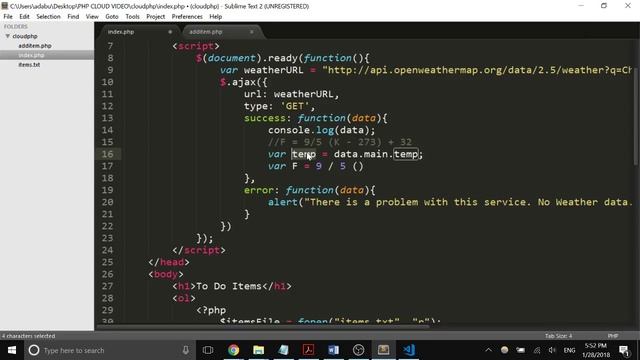Click the volume icon in system tray
The width and height of the screenshot is (640, 360).
coord(552,350)
